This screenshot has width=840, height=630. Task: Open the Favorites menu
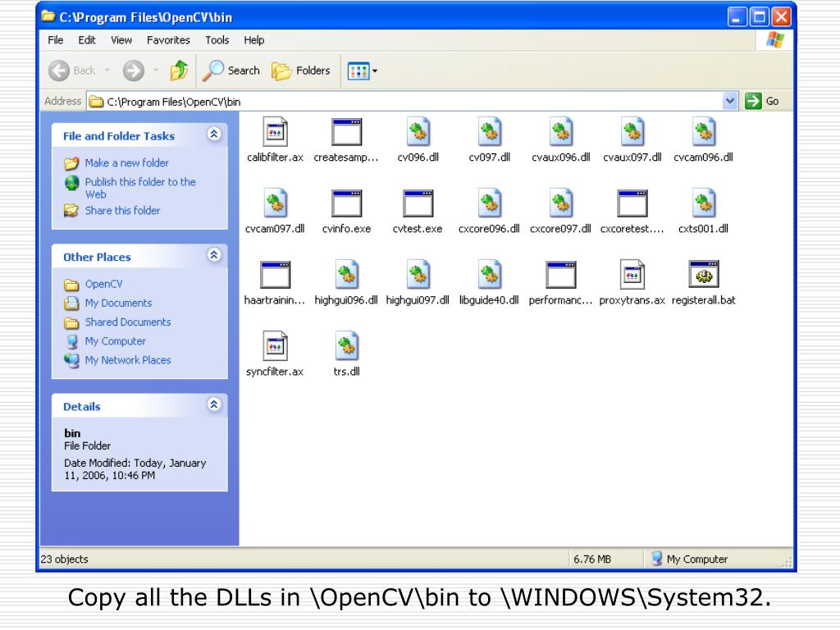[168, 40]
